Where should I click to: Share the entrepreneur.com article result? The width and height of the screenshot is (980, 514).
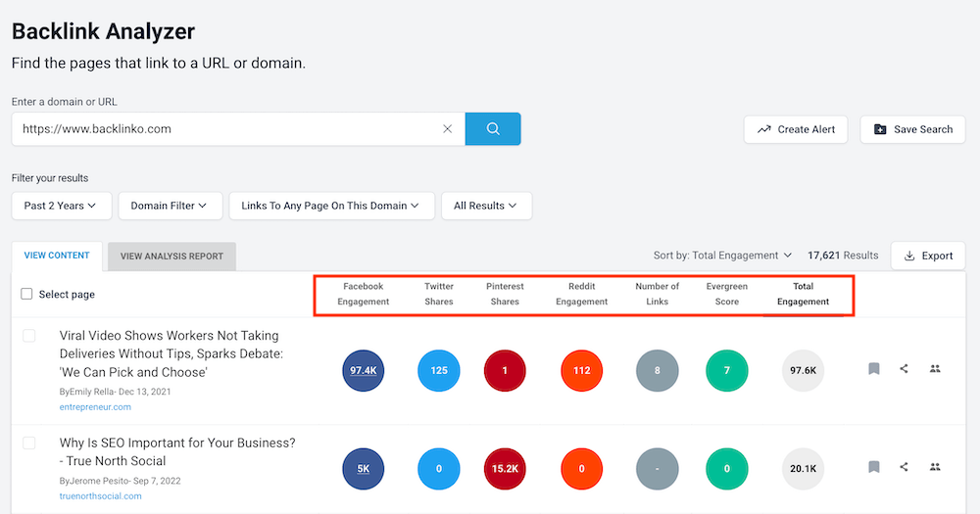905,369
